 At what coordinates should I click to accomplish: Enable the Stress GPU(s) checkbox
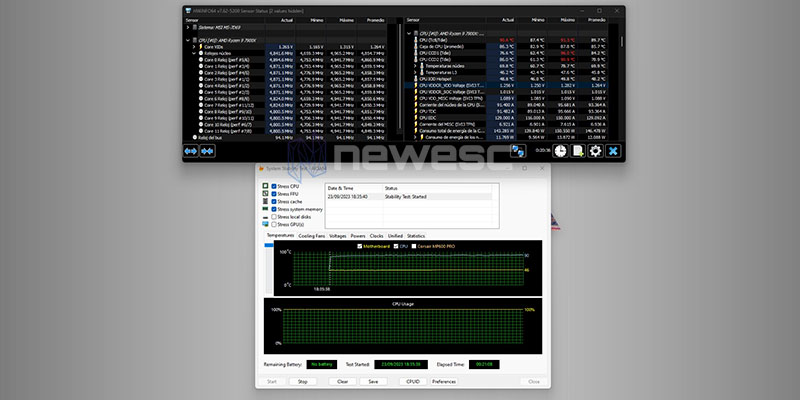tap(274, 224)
